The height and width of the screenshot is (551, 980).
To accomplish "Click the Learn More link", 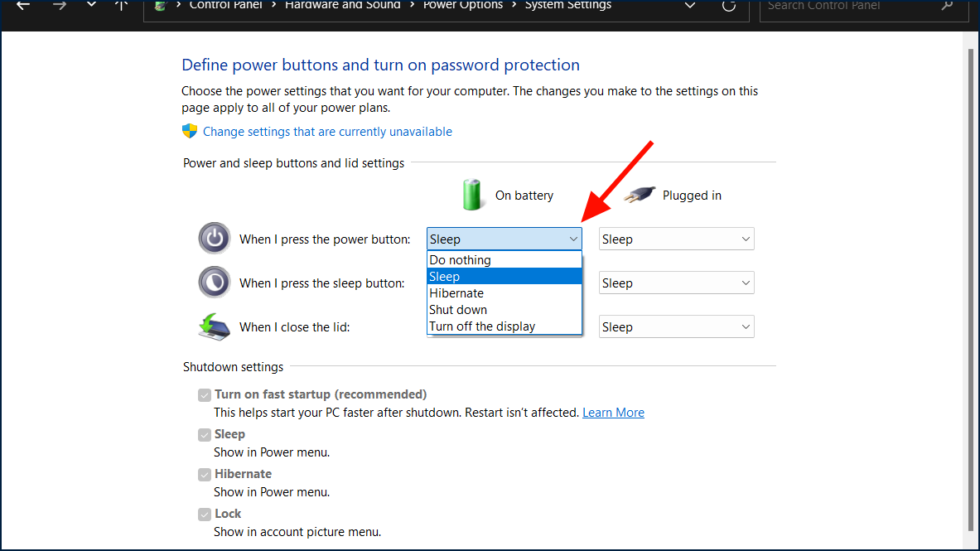I will tap(613, 412).
